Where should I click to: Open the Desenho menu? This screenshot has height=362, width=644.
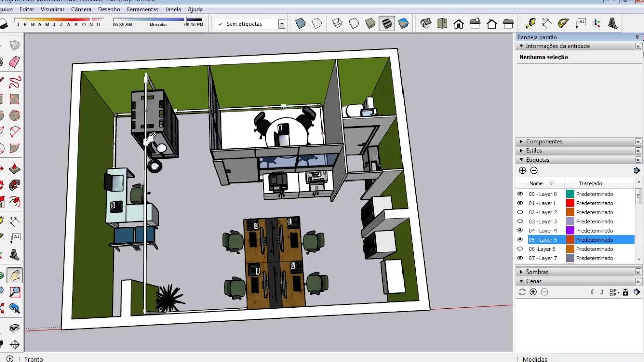coord(109,9)
